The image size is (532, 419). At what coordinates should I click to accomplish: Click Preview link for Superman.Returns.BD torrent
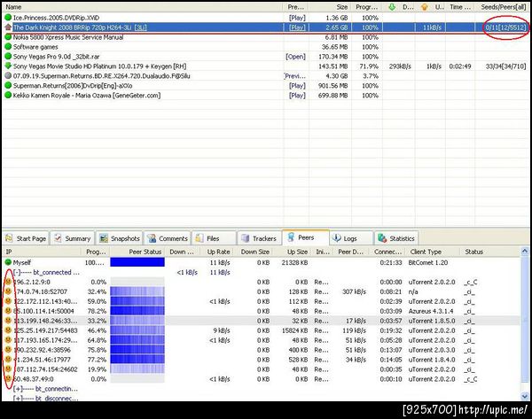coord(295,76)
